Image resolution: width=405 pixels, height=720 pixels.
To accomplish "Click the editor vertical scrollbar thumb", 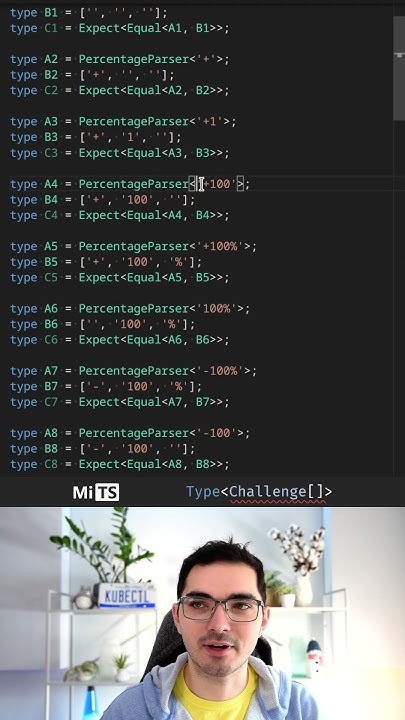I will pyautogui.click(x=399, y=69).
